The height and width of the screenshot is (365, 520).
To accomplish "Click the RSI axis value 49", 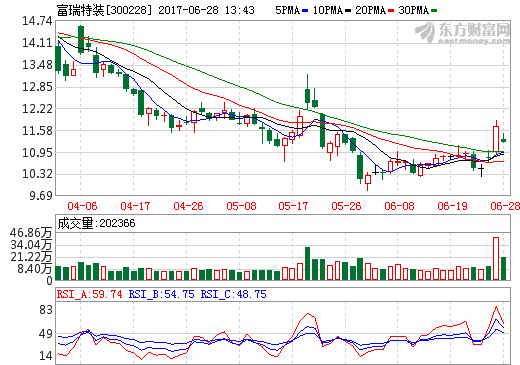I will click(46, 334).
